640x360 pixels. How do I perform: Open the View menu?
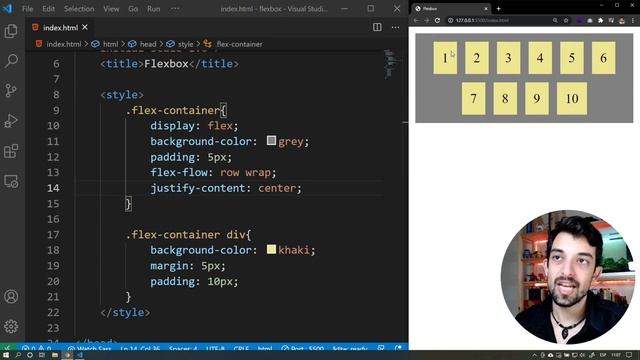111,9
